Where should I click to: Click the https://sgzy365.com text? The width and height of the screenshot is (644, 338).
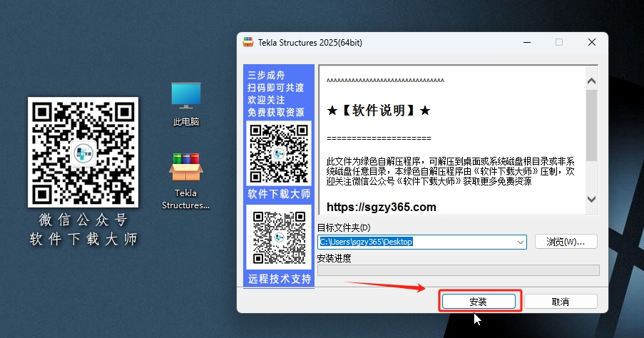381,207
